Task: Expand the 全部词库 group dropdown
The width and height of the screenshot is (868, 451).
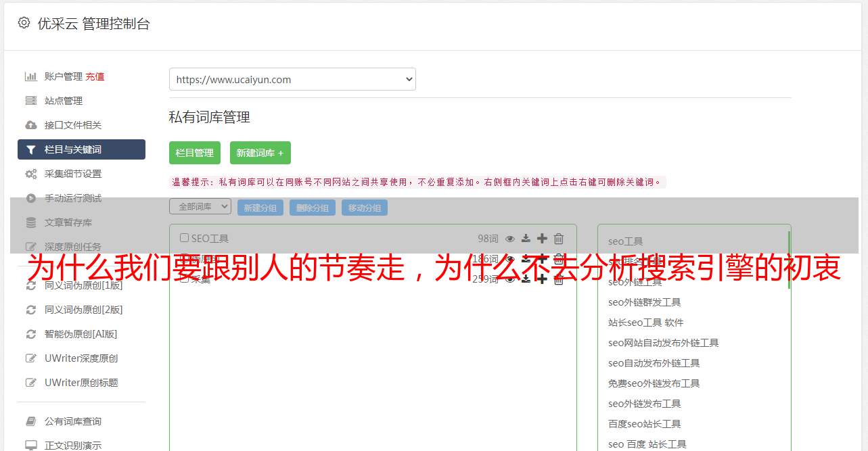Action: pyautogui.click(x=200, y=206)
